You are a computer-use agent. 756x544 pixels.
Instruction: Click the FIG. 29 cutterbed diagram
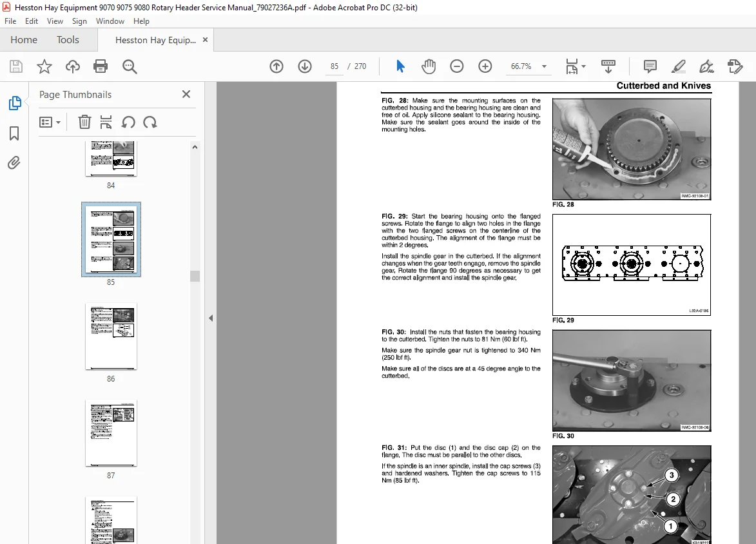[631, 265]
